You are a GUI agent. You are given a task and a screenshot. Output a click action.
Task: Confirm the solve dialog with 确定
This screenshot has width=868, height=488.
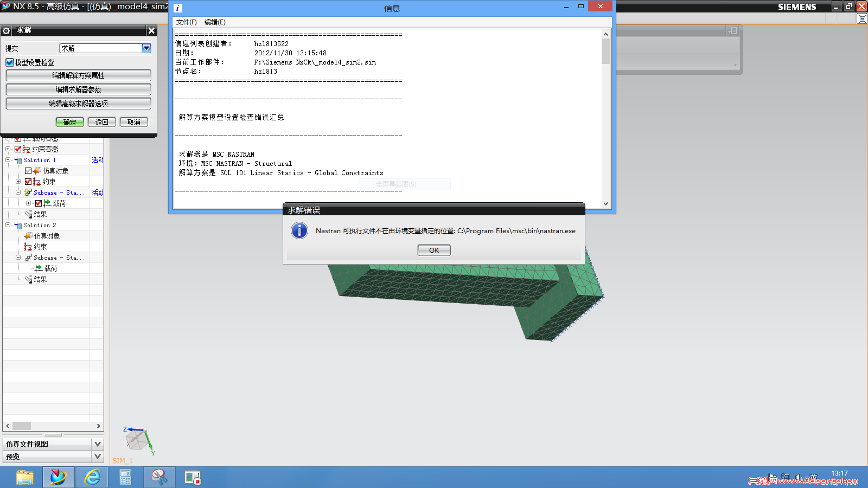pos(70,122)
